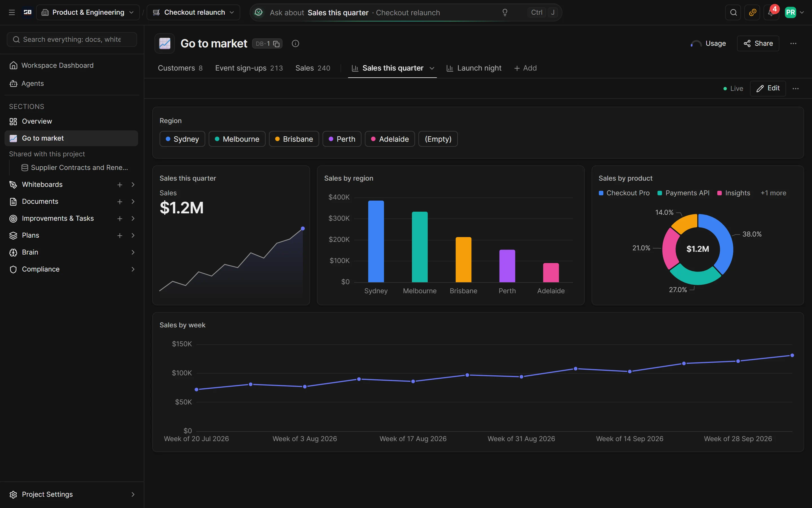Click the Share button
812x508 pixels.
coord(758,43)
